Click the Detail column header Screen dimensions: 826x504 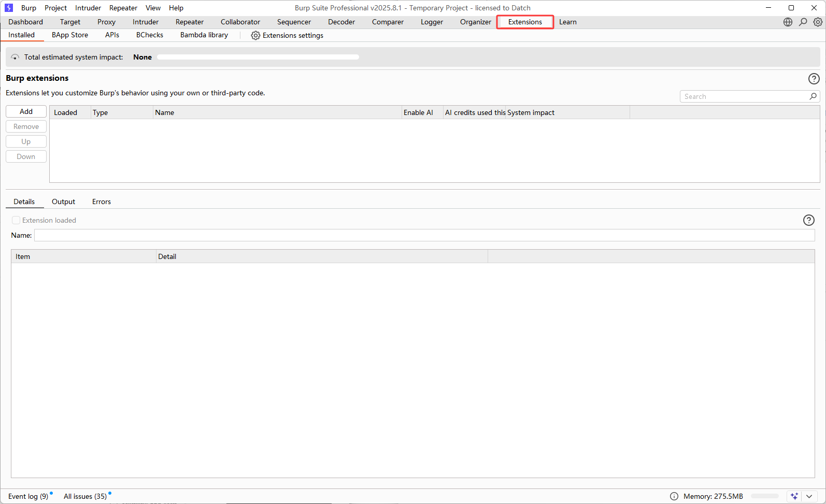322,256
